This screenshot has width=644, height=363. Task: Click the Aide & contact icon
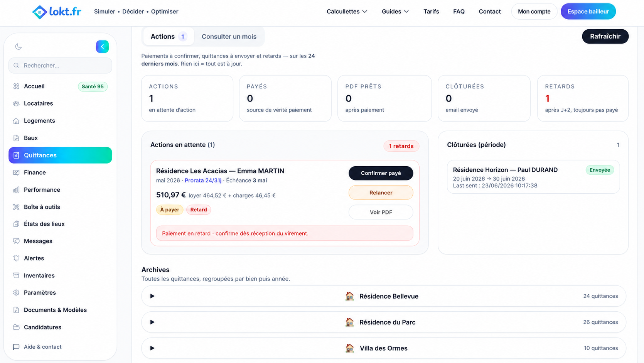(16, 347)
